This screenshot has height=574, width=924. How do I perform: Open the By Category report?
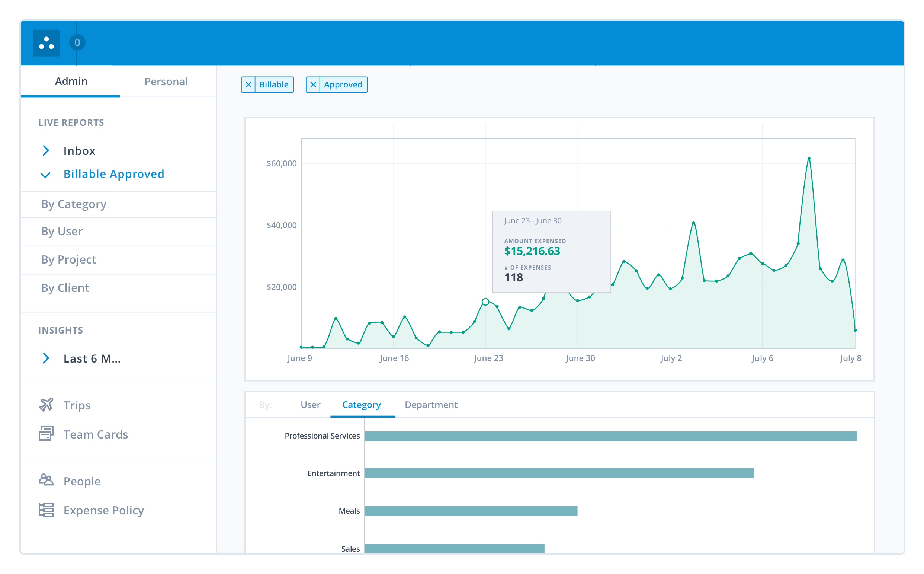(x=74, y=204)
